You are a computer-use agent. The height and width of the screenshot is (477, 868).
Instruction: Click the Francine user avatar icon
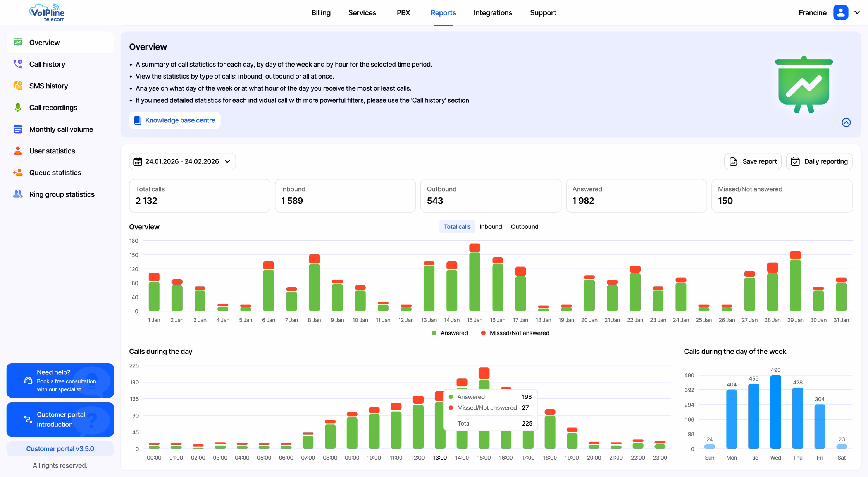[840, 12]
